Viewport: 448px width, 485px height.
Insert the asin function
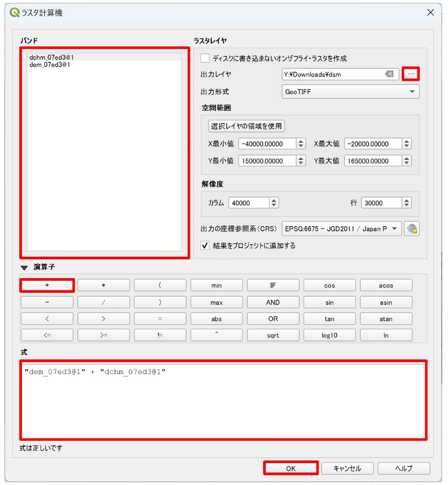386,302
